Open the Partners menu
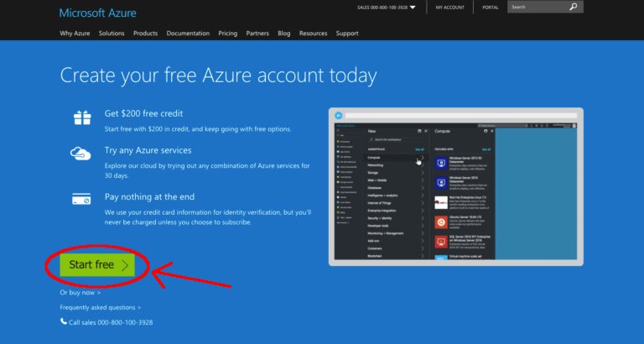644x344 pixels. tap(257, 34)
